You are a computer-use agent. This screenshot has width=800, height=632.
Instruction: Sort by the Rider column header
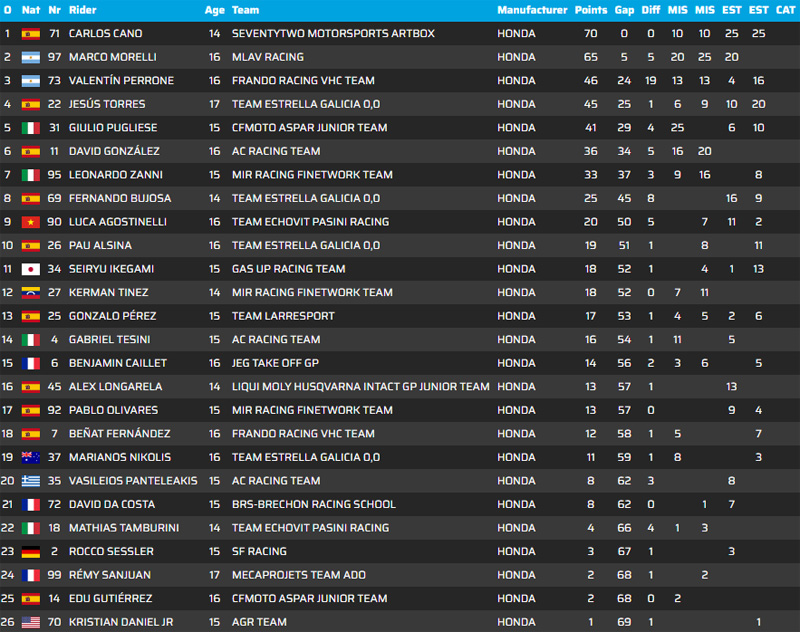pos(83,10)
